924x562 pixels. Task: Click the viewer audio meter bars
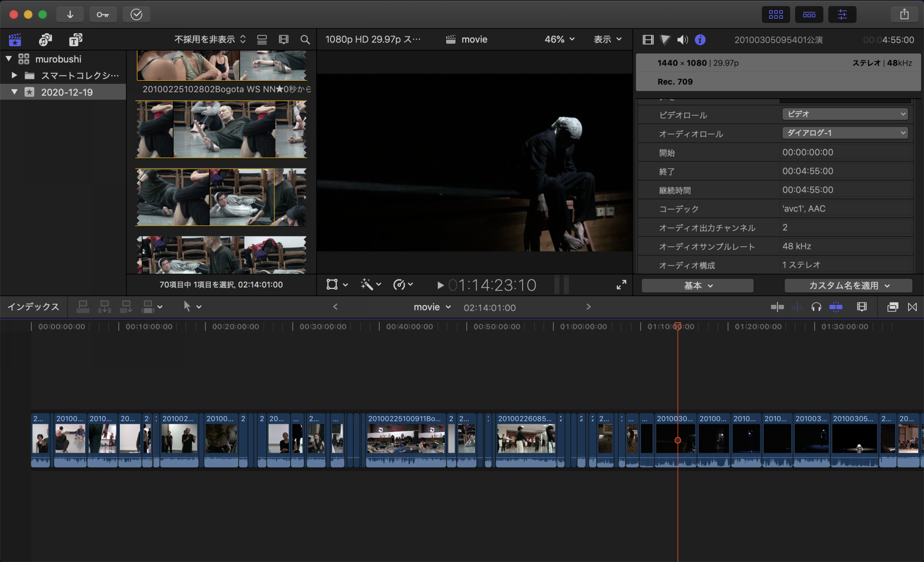pos(561,285)
